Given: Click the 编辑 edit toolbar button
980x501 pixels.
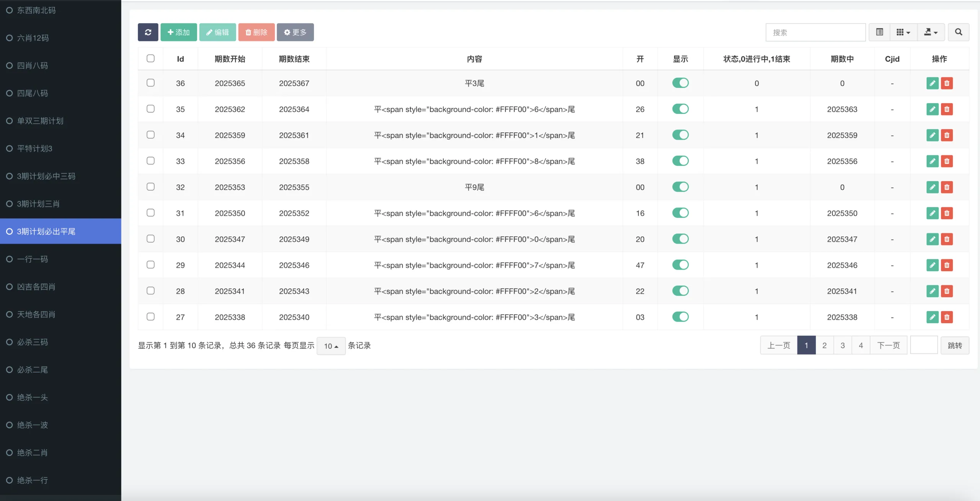Looking at the screenshot, I should point(217,32).
